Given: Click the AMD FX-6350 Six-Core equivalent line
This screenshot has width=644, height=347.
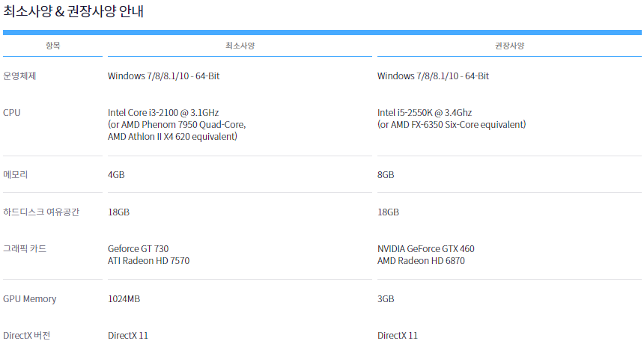Looking at the screenshot, I should pos(452,124).
